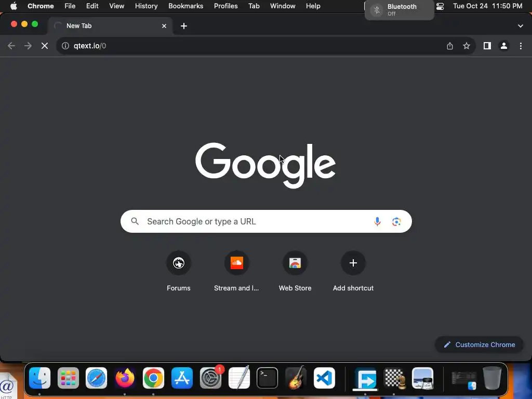Screen dimensions: 532x399
Task: Open the Bookmarks menu
Action: point(186,6)
